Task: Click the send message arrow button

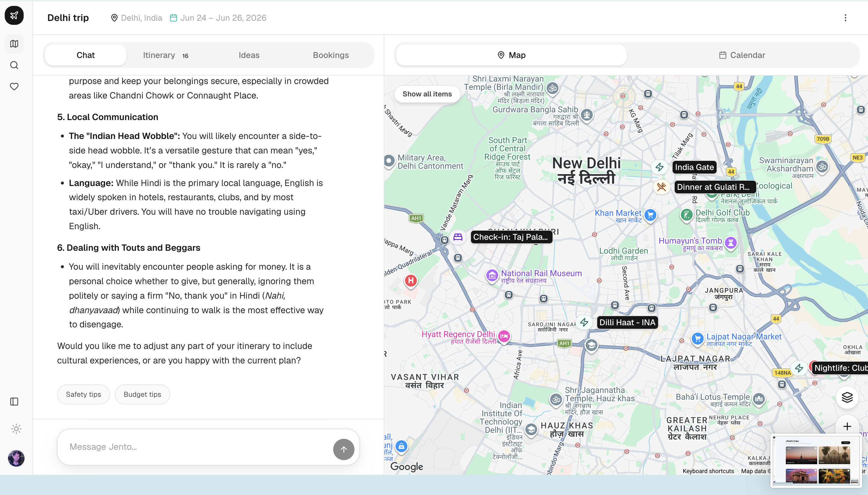Action: [344, 449]
